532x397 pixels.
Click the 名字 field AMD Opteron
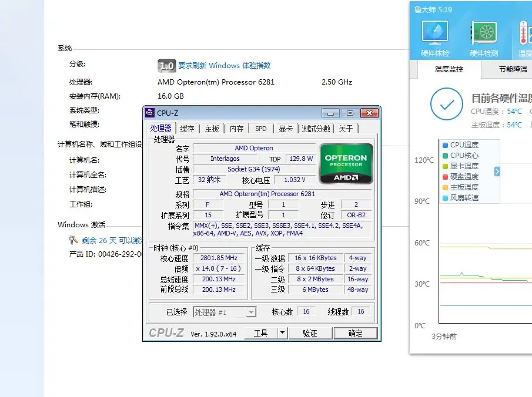(254, 148)
